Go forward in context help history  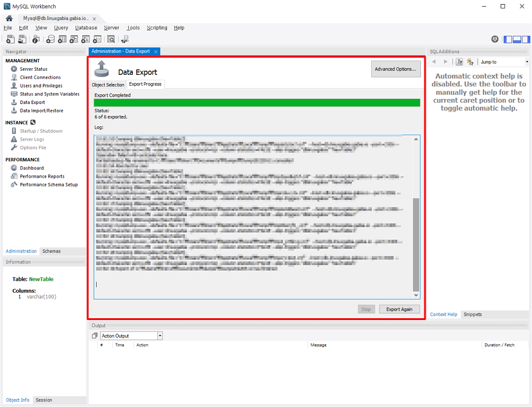[x=446, y=62]
